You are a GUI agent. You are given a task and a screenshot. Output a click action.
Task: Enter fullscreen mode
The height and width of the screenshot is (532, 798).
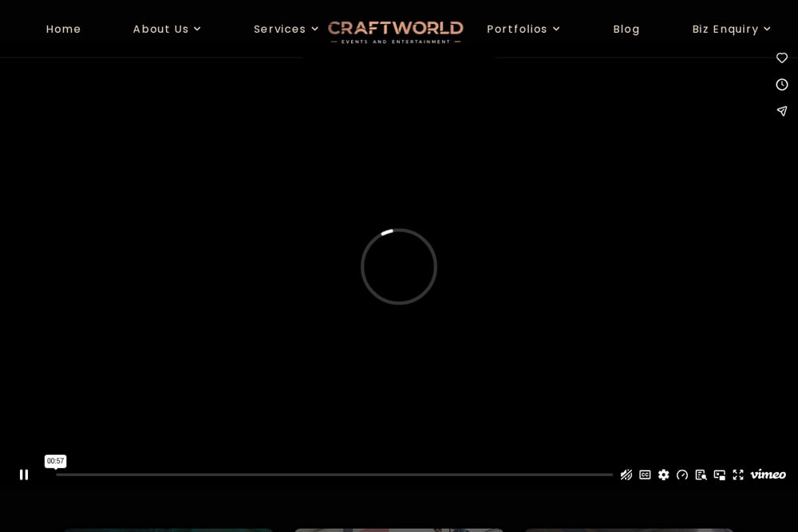(x=738, y=475)
